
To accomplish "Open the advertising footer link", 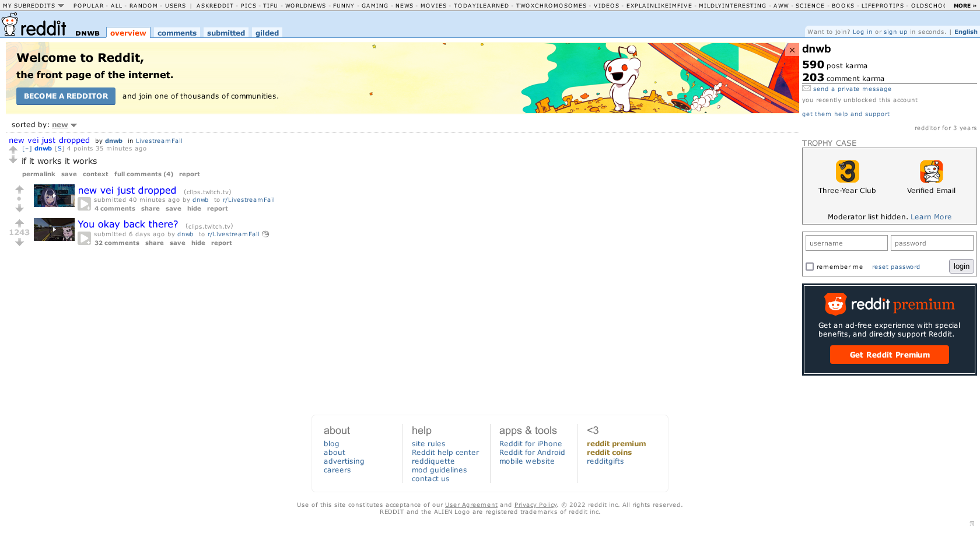I will click(x=344, y=461).
